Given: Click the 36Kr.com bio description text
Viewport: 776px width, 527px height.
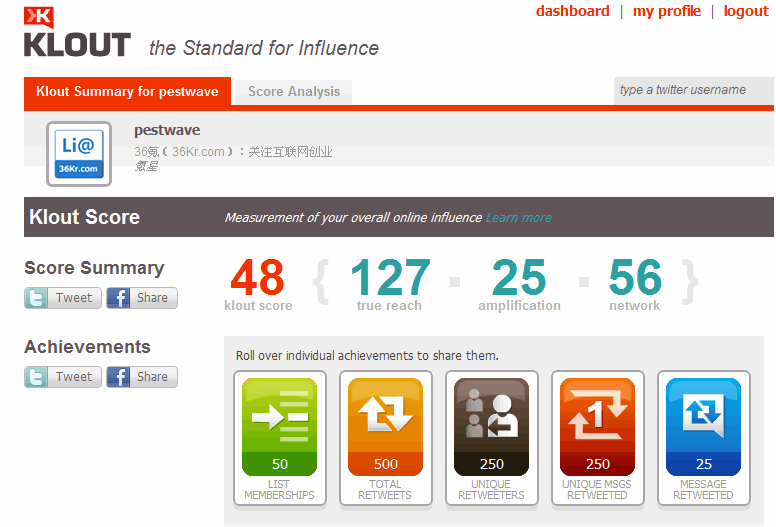Looking at the screenshot, I should 233,152.
